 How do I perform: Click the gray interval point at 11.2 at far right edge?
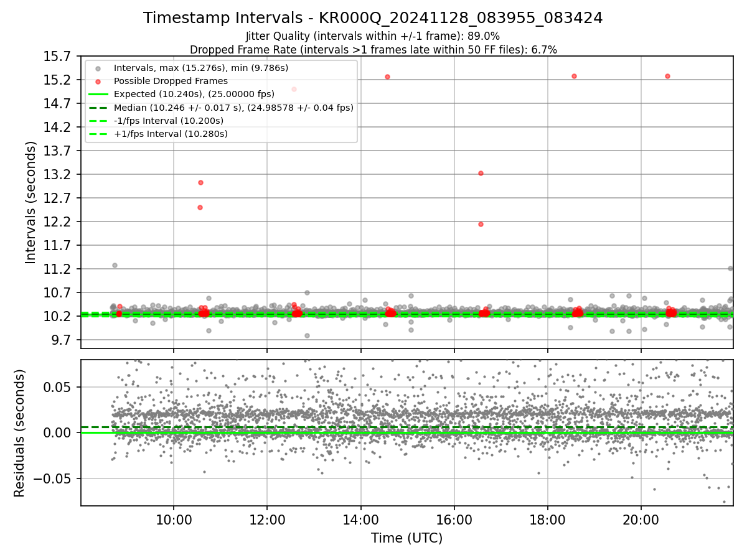pos(730,268)
